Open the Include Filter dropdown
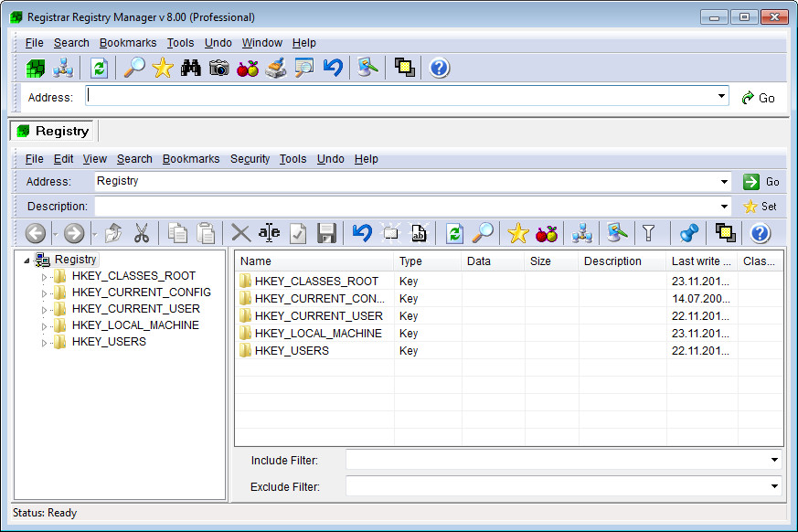798x532 pixels. (x=774, y=460)
